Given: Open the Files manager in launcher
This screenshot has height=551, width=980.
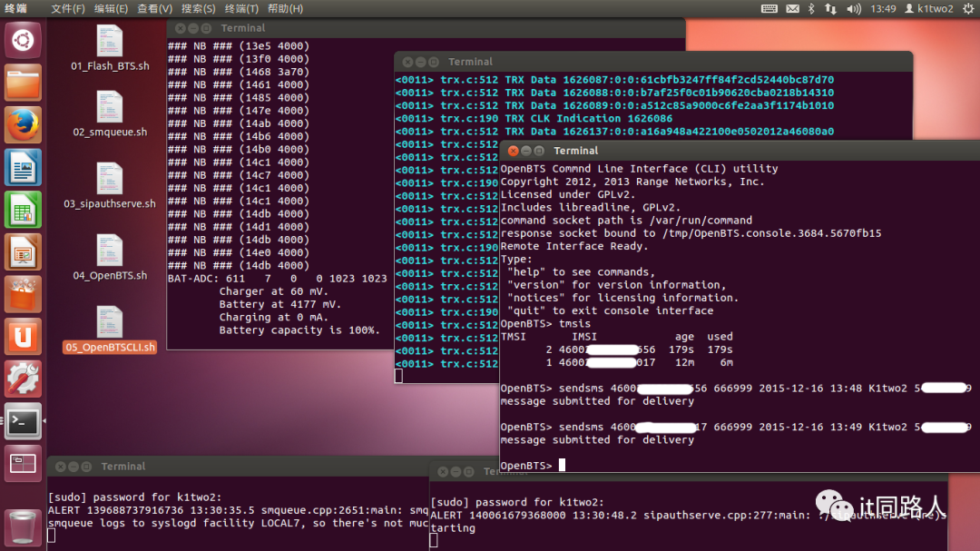Looking at the screenshot, I should pos(23,83).
